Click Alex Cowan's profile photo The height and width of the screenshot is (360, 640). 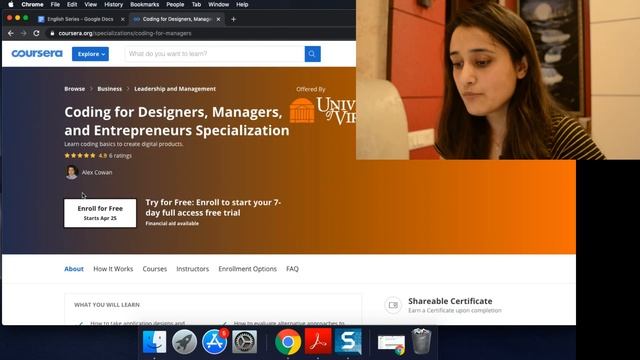tap(71, 172)
